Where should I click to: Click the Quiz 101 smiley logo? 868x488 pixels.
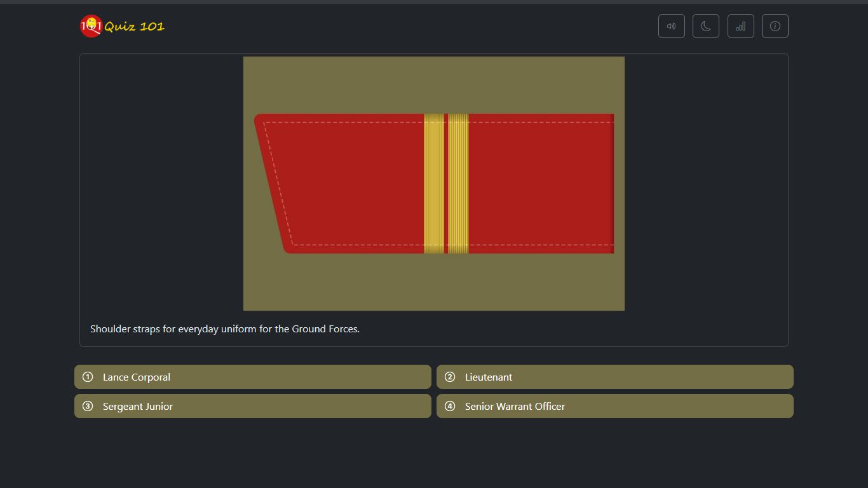pyautogui.click(x=90, y=26)
